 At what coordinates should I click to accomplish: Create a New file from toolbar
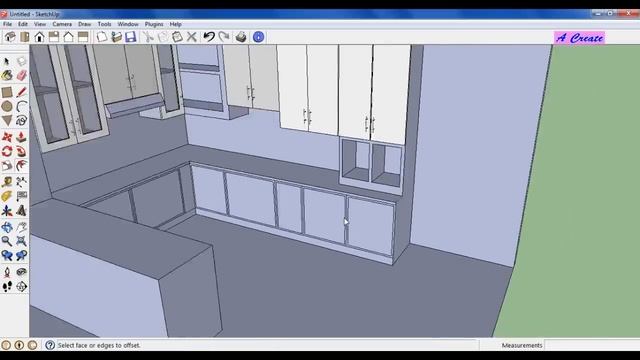tap(102, 37)
